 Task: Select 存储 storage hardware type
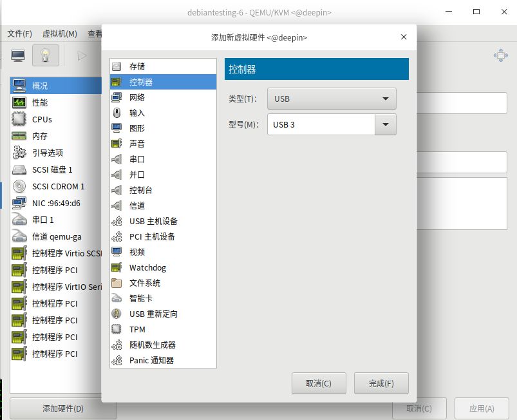(163, 66)
